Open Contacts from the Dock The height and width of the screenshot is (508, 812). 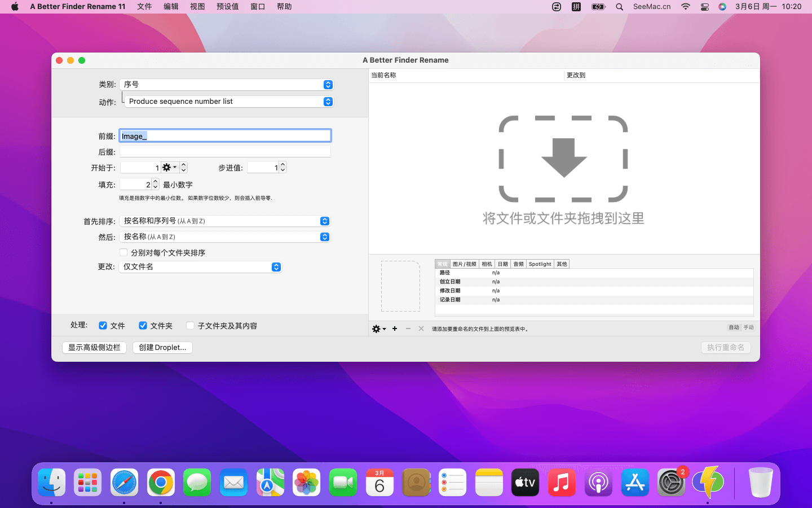point(416,483)
